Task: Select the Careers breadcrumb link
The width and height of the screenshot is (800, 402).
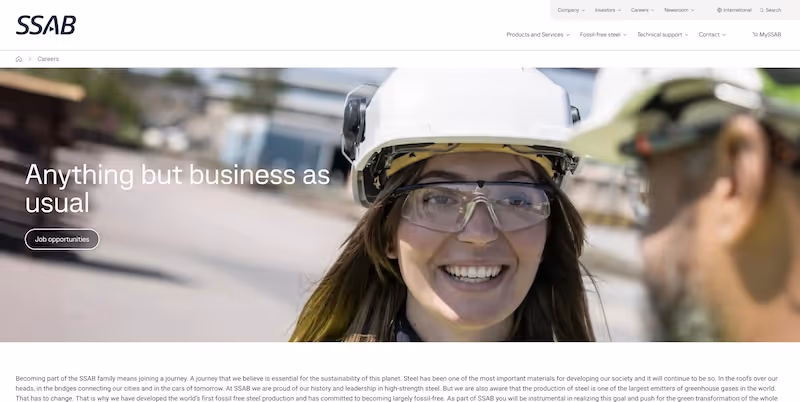Action: [48, 59]
